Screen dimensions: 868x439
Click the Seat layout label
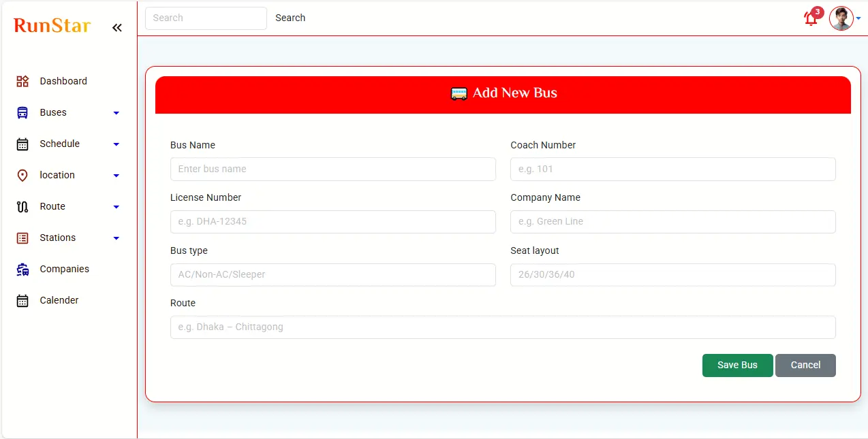coord(535,250)
